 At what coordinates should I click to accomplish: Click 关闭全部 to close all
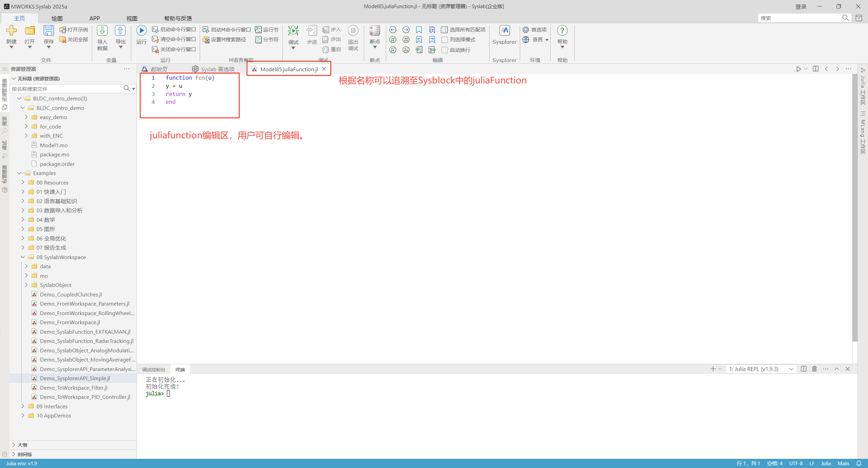[74, 39]
